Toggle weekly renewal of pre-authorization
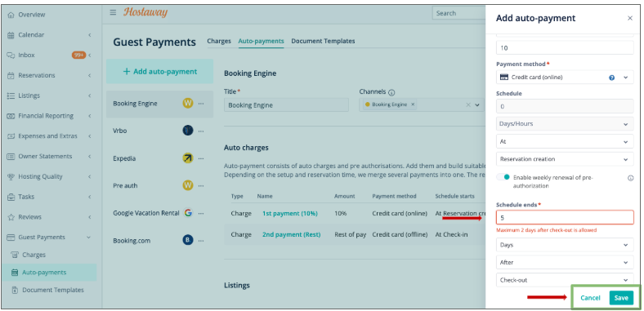The image size is (644, 311). 503,177
